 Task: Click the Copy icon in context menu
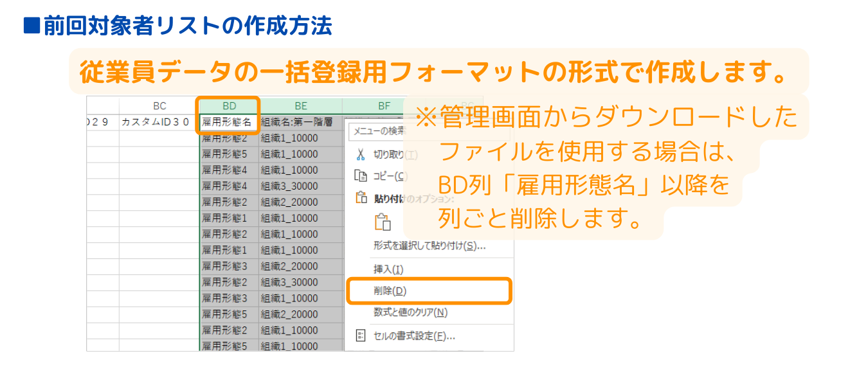tap(361, 176)
